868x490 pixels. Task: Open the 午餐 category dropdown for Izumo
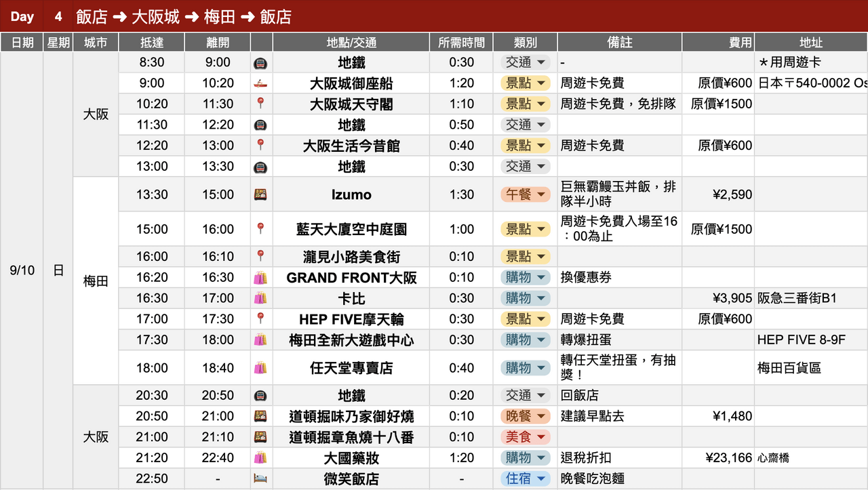pos(541,195)
